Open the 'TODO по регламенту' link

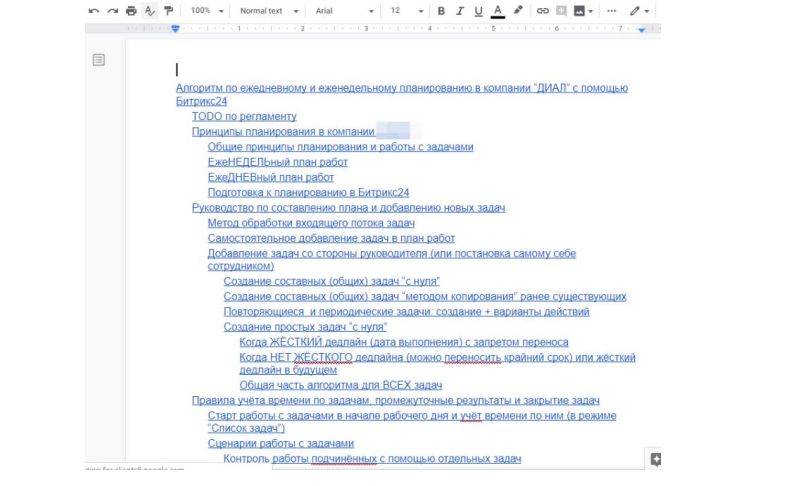244,117
